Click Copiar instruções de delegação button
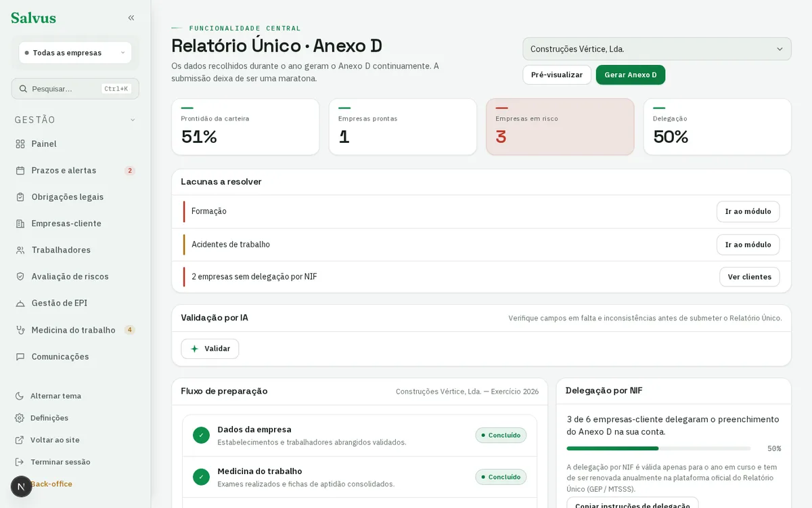Image resolution: width=812 pixels, height=508 pixels. [x=633, y=505]
